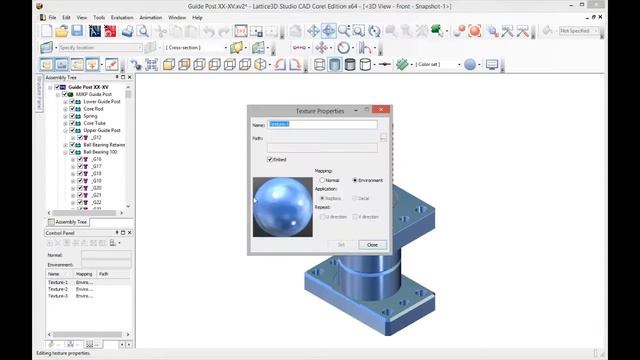The width and height of the screenshot is (640, 360).
Task: Click the rotate view right arrow icon
Action: [295, 64]
